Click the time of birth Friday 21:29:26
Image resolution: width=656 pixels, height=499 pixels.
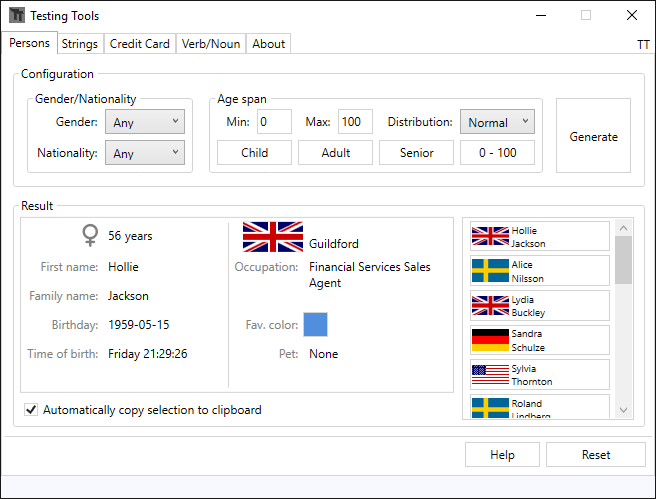click(148, 354)
